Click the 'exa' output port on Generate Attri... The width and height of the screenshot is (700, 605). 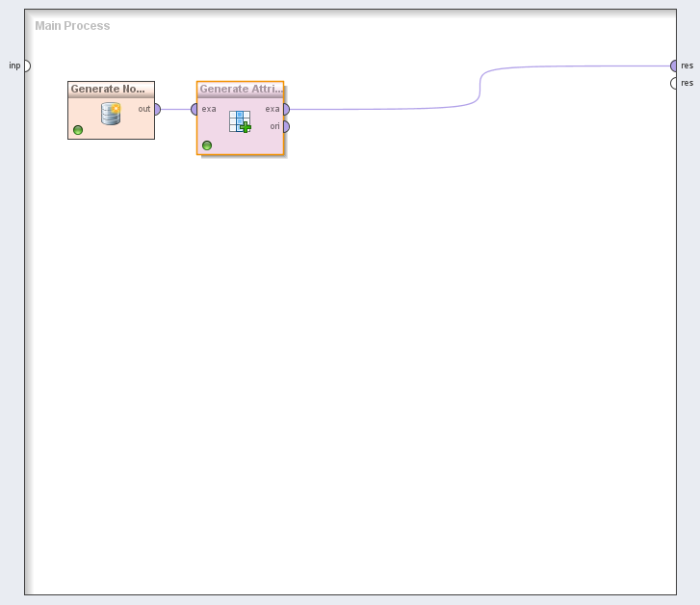(x=285, y=109)
